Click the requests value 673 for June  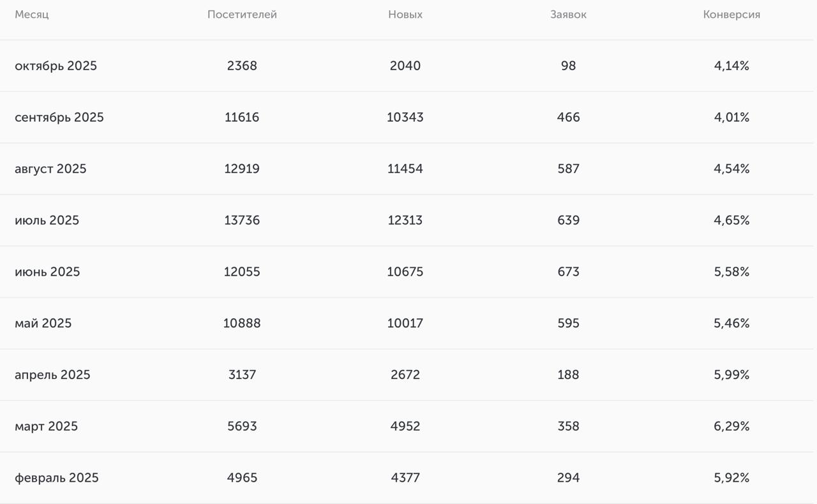point(568,272)
